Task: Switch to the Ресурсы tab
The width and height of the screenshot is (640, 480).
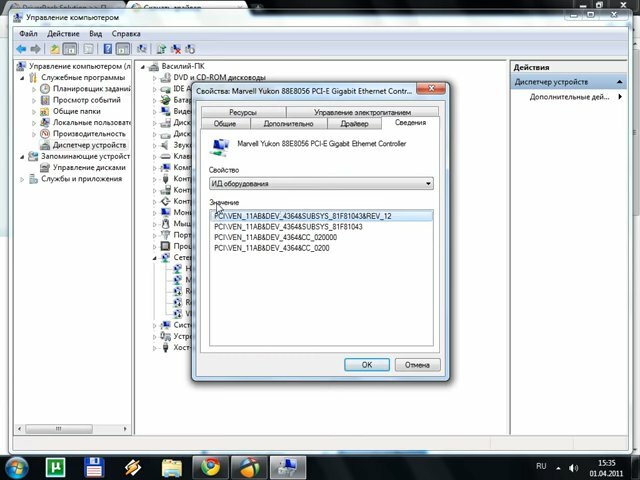Action: click(x=243, y=112)
